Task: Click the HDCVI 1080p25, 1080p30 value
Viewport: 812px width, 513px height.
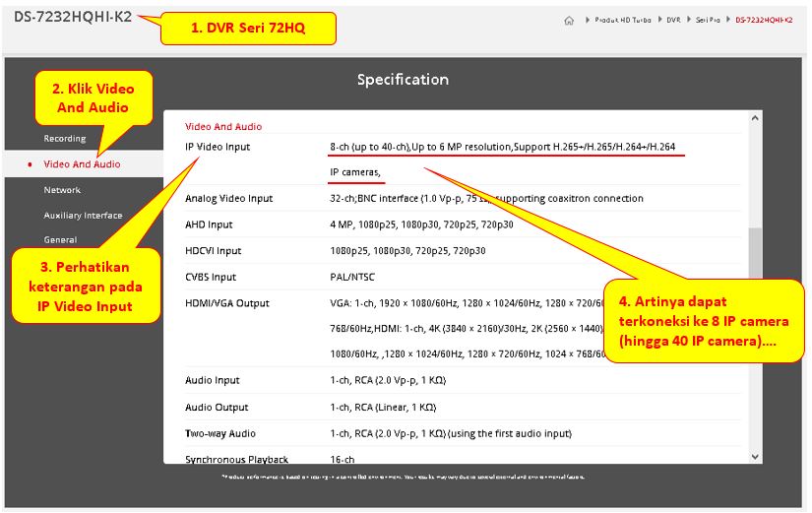Action: point(407,251)
